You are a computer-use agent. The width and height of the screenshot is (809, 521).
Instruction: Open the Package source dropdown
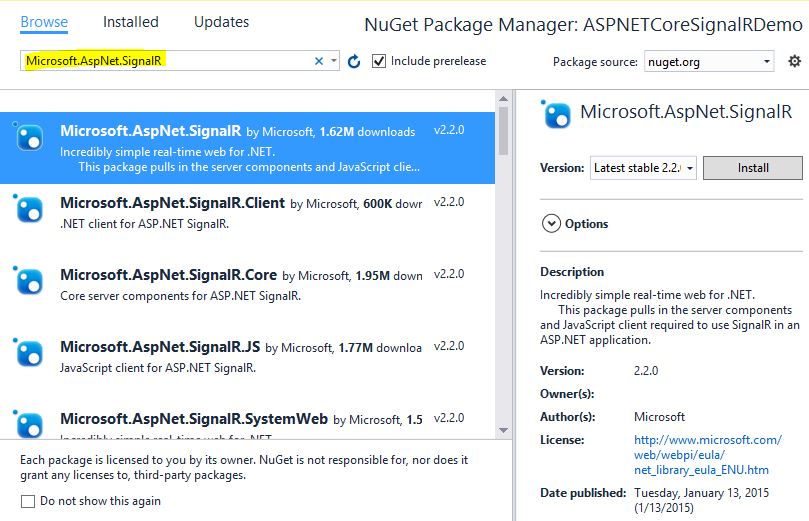709,62
